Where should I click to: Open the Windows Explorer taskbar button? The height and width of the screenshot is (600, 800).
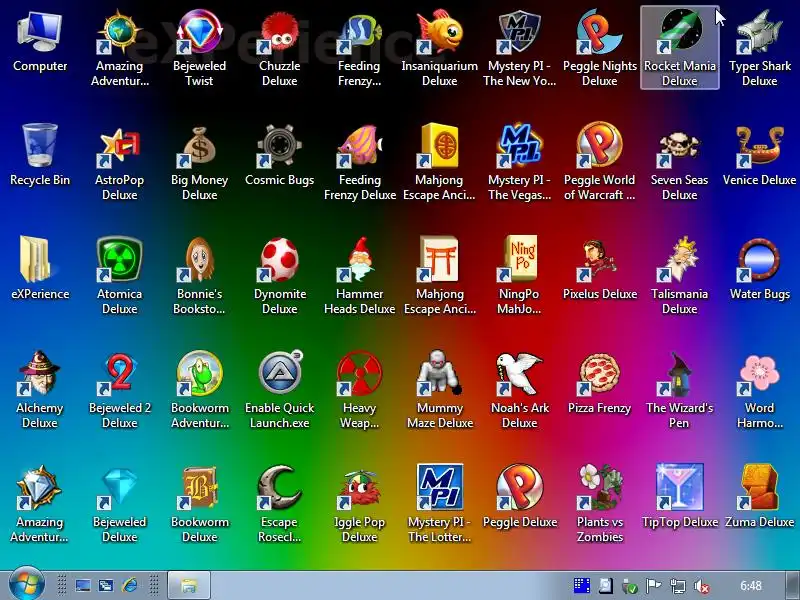click(189, 585)
